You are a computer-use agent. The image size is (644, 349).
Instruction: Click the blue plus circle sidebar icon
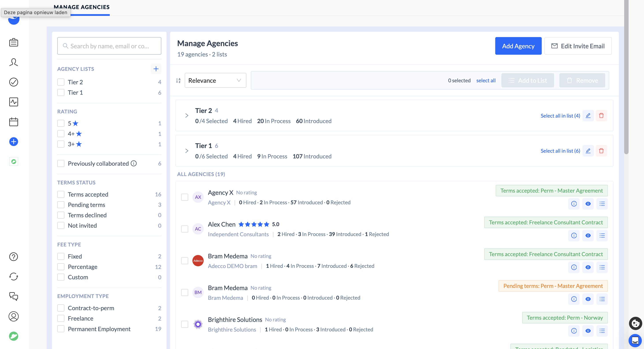coord(13,142)
